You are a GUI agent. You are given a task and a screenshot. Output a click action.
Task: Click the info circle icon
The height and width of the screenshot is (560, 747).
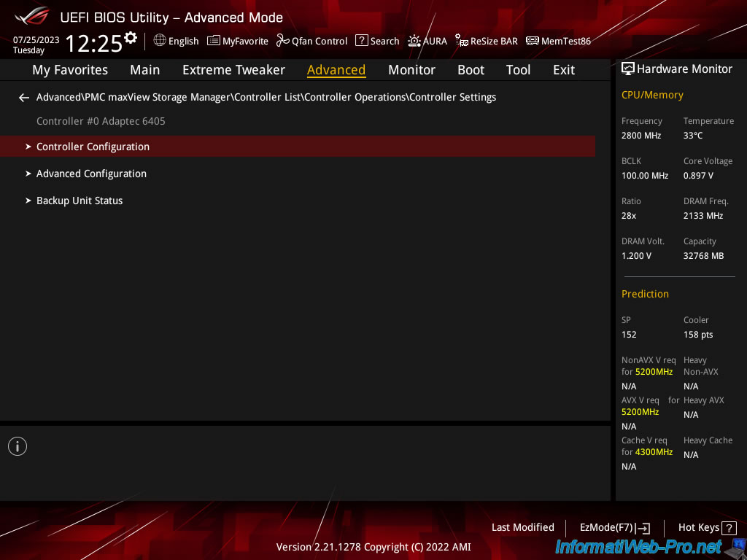18,446
